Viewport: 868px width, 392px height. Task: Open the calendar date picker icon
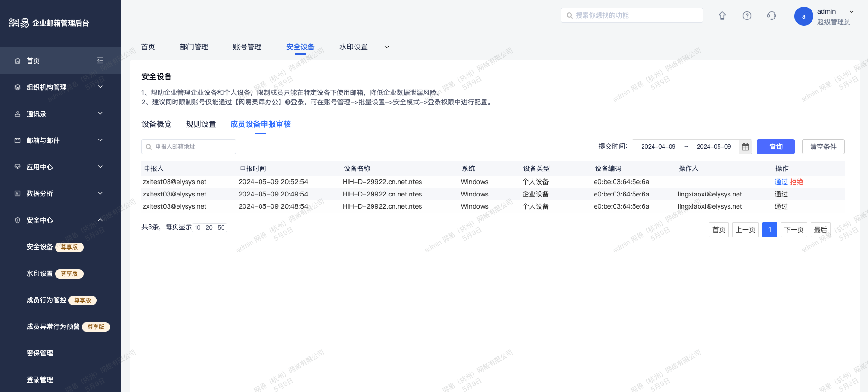tap(746, 147)
